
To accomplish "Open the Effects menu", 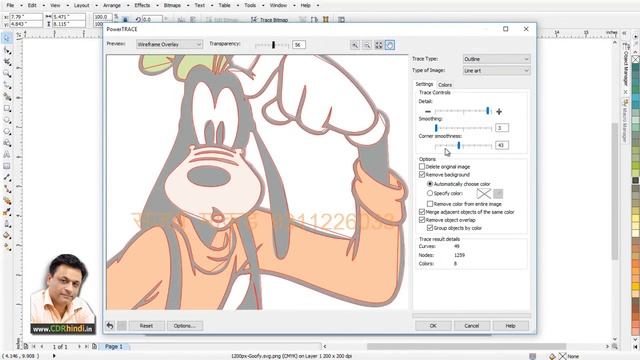I will (142, 6).
